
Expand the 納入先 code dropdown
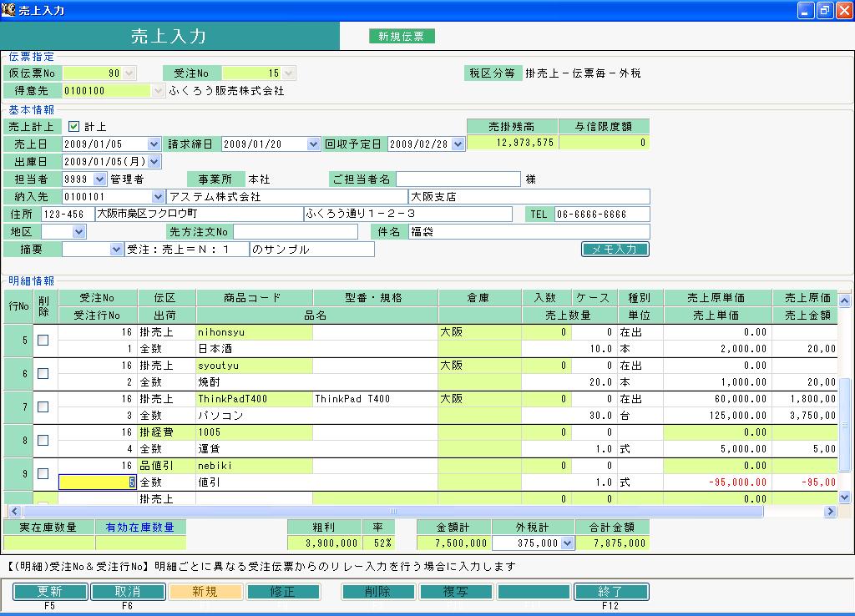point(158,196)
